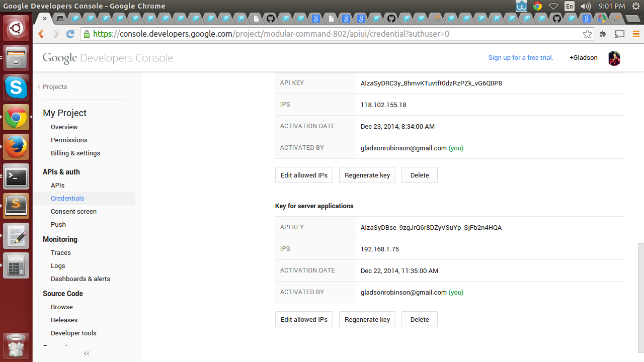644x362 pixels.
Task: Open the Chrome hamburger menu
Action: [x=636, y=34]
